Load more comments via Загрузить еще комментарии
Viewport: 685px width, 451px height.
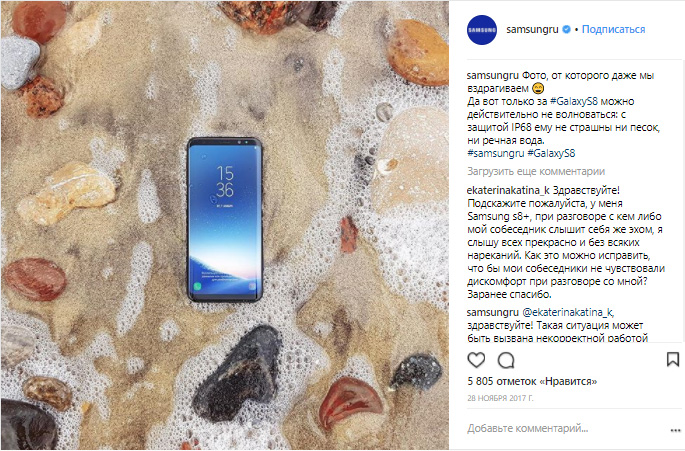tap(536, 171)
